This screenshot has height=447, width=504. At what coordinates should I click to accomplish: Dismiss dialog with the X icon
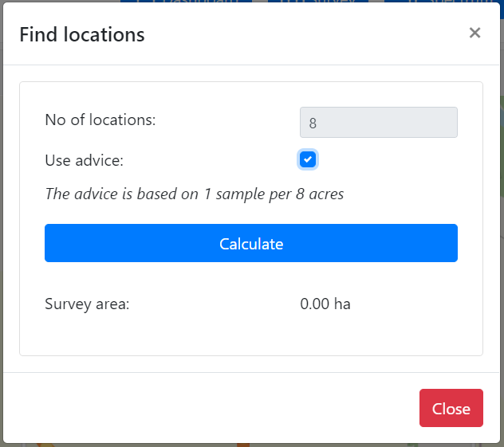474,33
